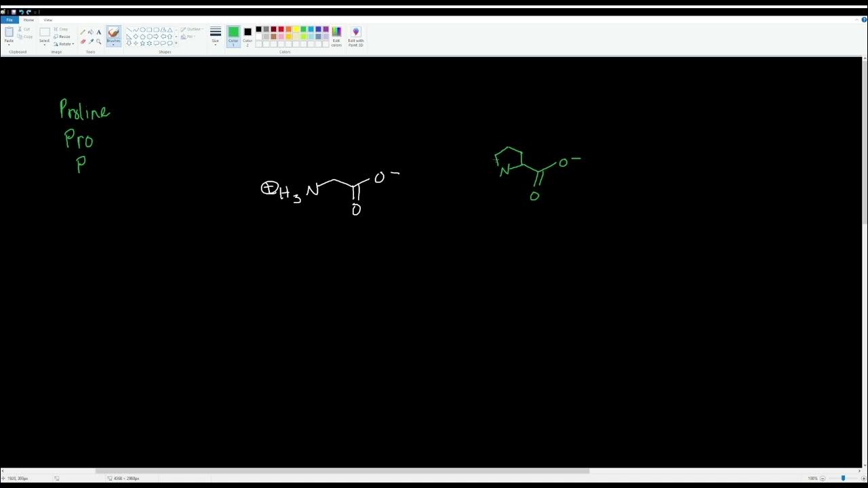Click the Cut button
Screen dimensions: 868x488
tap(24, 29)
